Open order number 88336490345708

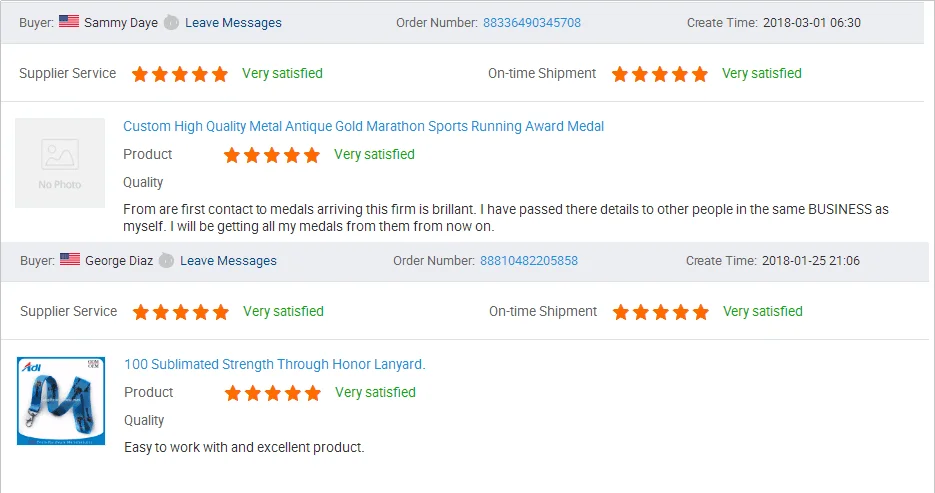coord(531,22)
